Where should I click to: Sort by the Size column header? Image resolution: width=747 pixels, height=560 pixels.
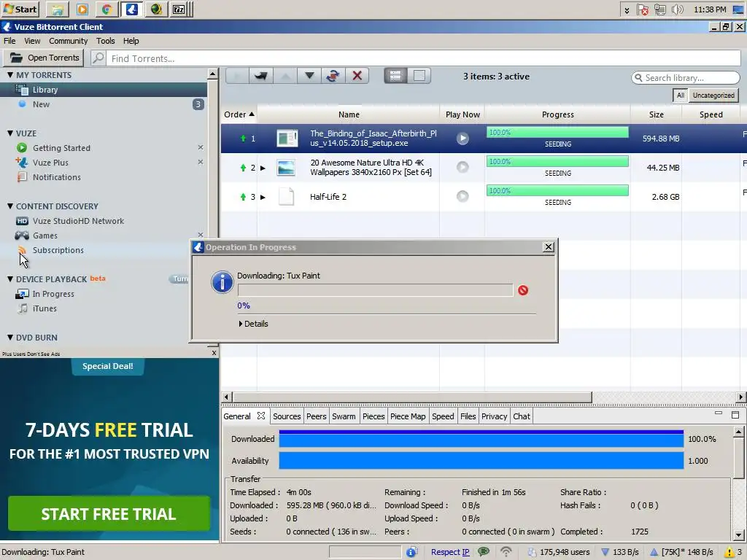point(656,114)
